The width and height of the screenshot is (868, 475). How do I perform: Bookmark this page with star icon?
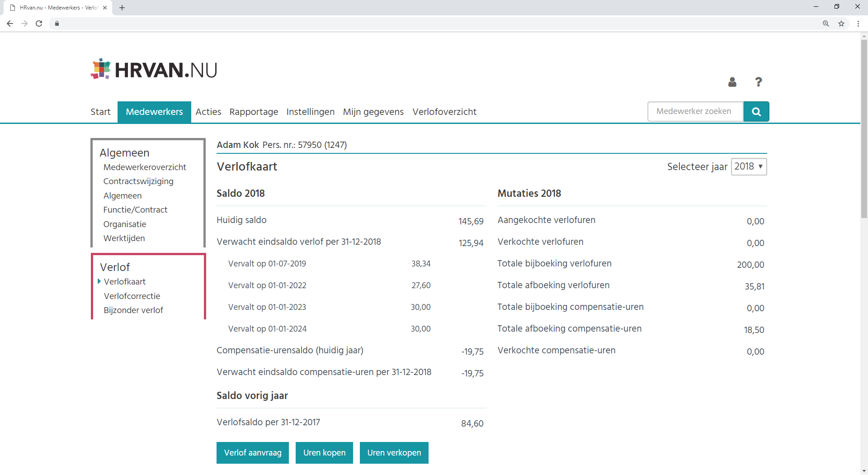coord(841,24)
